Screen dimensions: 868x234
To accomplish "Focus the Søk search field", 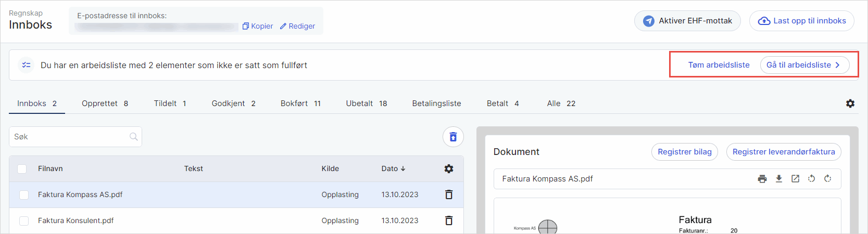I will tap(70, 137).
